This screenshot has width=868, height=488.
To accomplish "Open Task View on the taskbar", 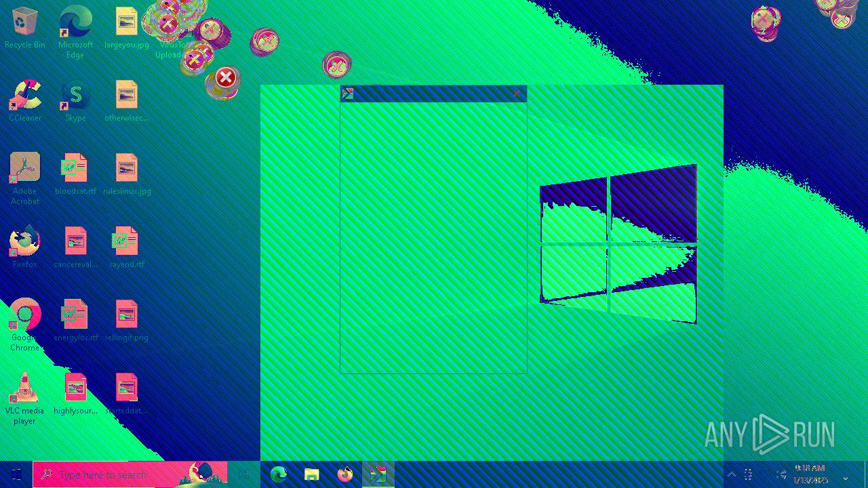I will 244,474.
